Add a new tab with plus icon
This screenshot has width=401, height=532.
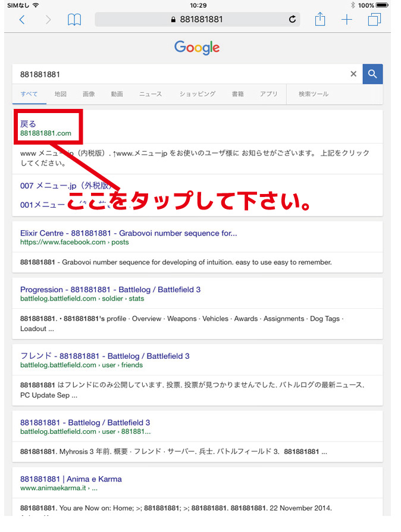[347, 20]
